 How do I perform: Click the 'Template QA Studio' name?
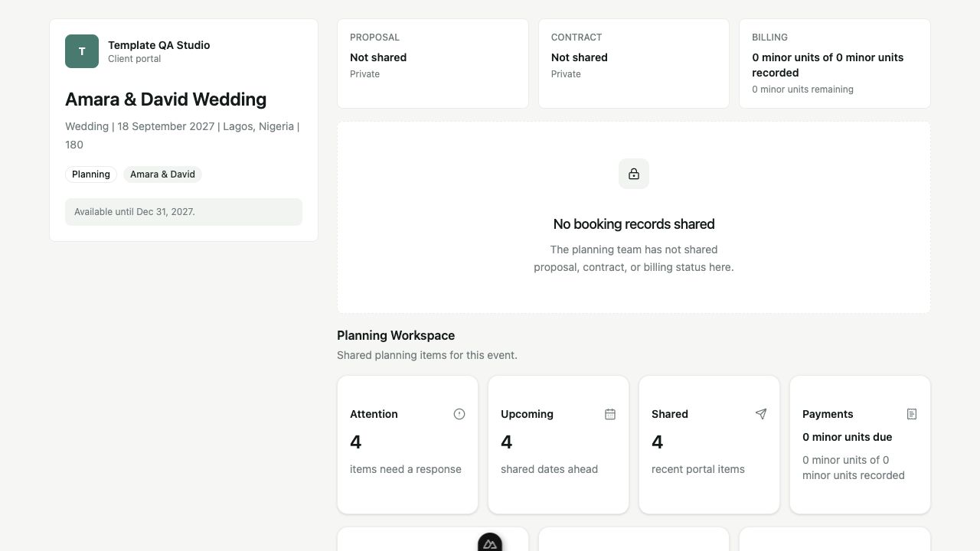coord(158,45)
